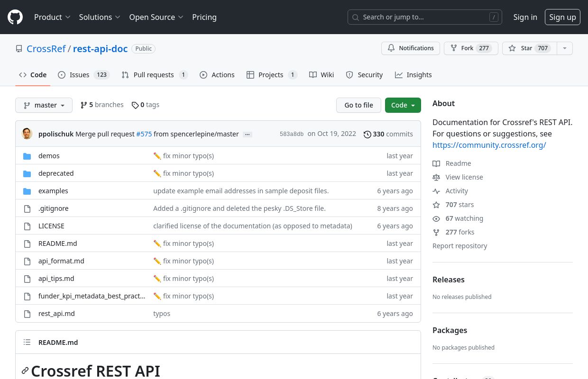Open the Wiki tab

tap(322, 75)
